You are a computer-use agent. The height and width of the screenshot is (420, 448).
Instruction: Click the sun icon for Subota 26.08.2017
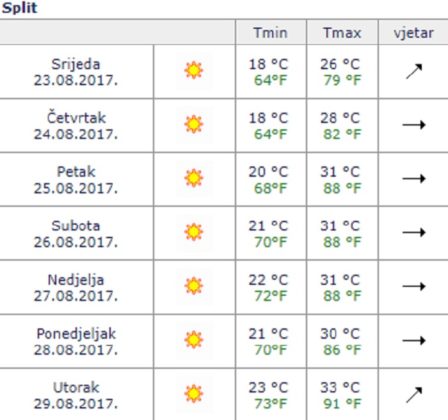coord(193,232)
